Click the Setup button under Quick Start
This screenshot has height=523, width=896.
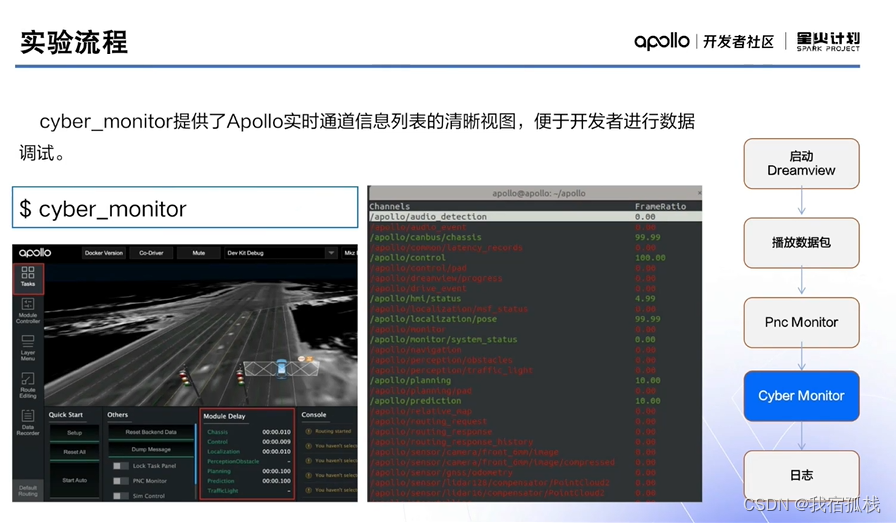tap(74, 433)
